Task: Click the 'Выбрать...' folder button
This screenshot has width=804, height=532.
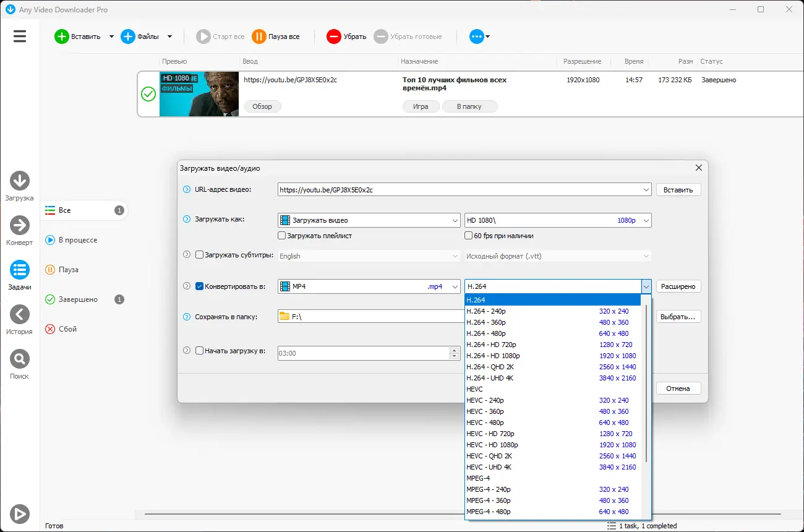Action: point(678,317)
